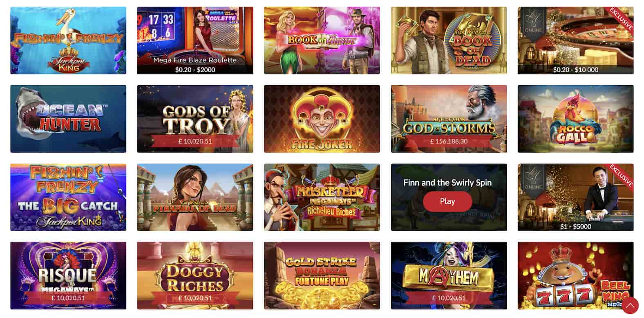Select Gods of Troy jackpot slot

click(195, 119)
